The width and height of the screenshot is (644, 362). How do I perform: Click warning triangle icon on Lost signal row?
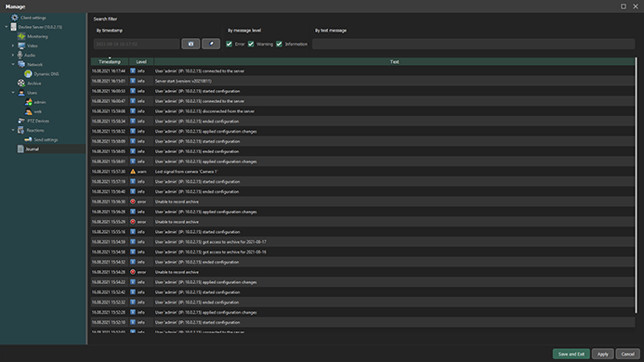tap(133, 172)
